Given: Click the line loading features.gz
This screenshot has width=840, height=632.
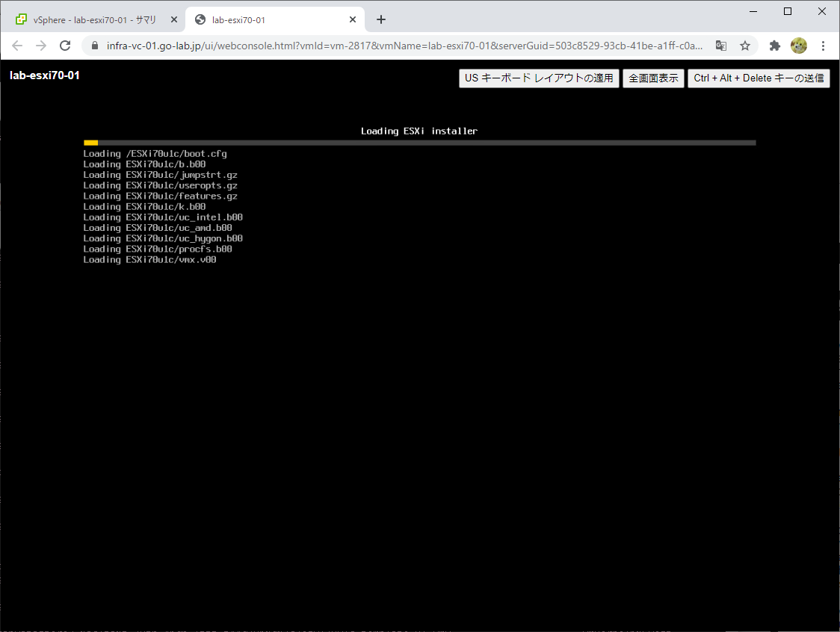Looking at the screenshot, I should coord(160,196).
